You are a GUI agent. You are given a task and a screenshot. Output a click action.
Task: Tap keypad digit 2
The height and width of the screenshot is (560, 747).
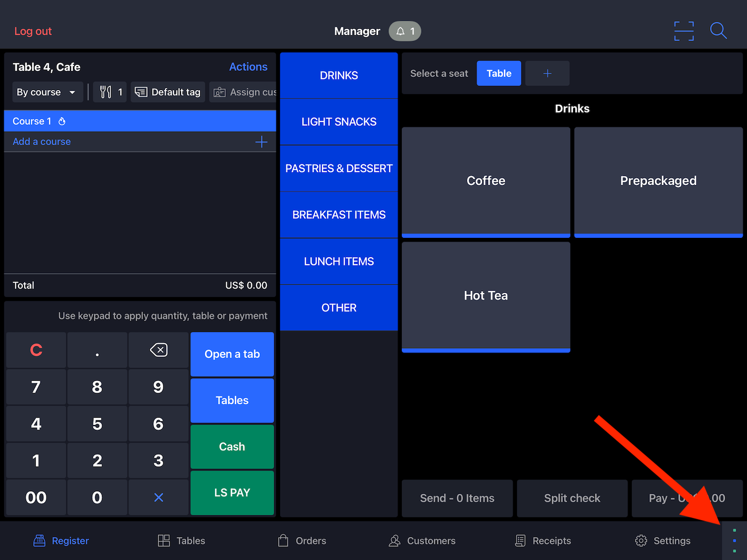97,460
